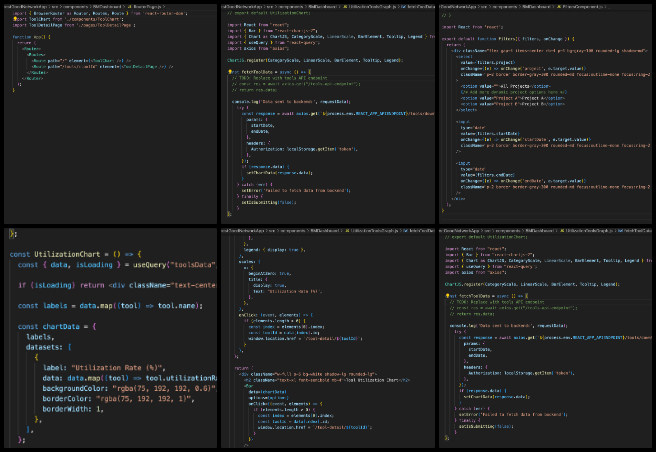Click the label "Utilization Rate (%)" line
This screenshot has width=656, height=452.
(x=104, y=368)
